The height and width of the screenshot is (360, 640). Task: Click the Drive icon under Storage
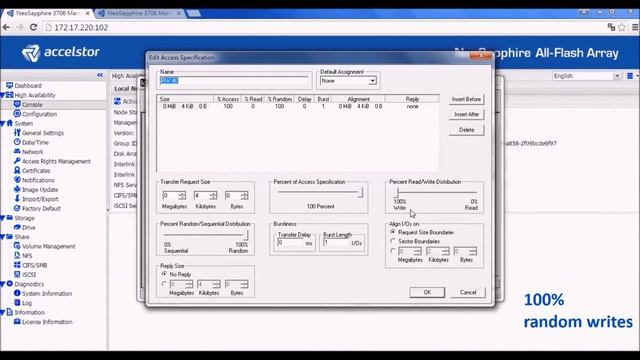click(x=17, y=227)
